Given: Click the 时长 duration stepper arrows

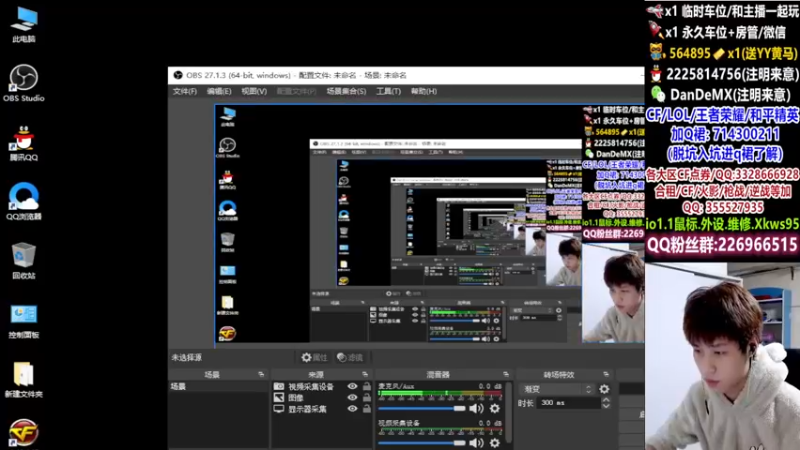Looking at the screenshot, I should [x=606, y=403].
